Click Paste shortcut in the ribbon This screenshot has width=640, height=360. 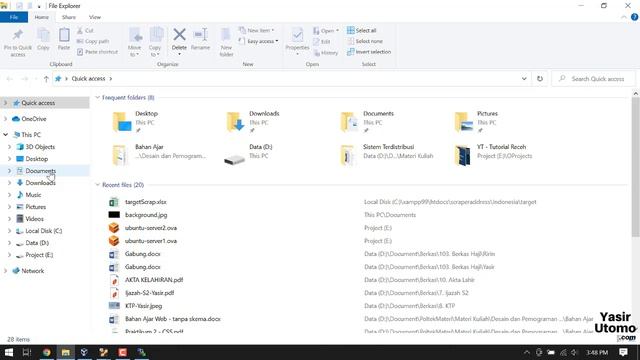pos(97,52)
